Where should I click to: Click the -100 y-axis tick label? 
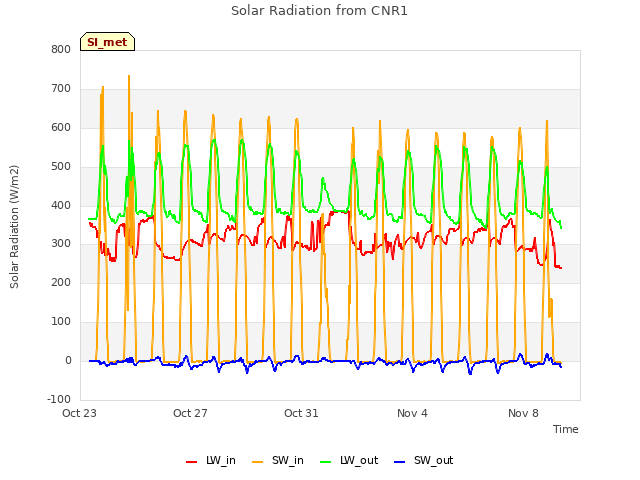[59, 399]
